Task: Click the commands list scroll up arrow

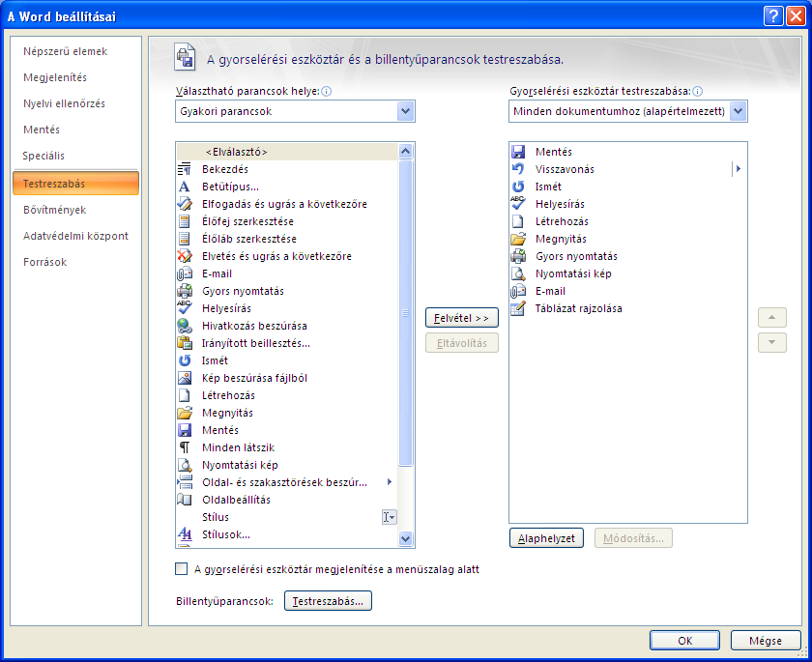Action: pyautogui.click(x=405, y=151)
